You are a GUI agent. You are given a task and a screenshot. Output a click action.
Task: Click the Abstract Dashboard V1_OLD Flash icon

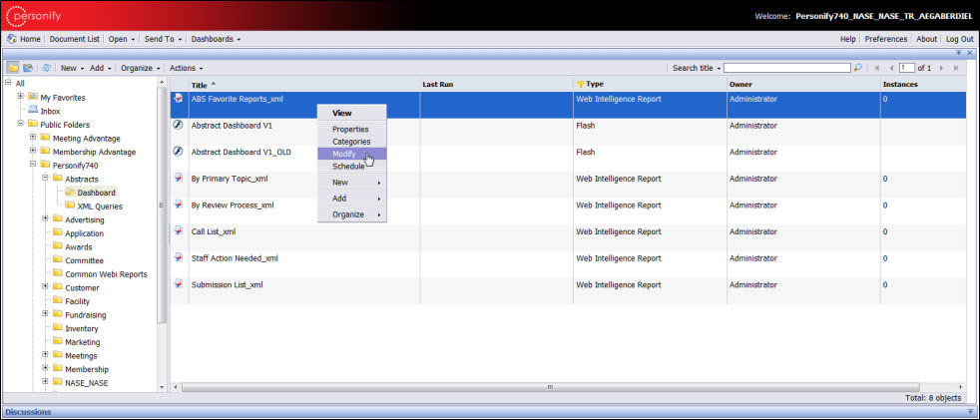(x=178, y=152)
